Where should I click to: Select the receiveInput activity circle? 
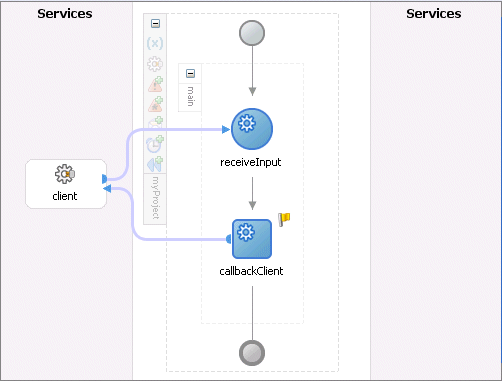252,129
